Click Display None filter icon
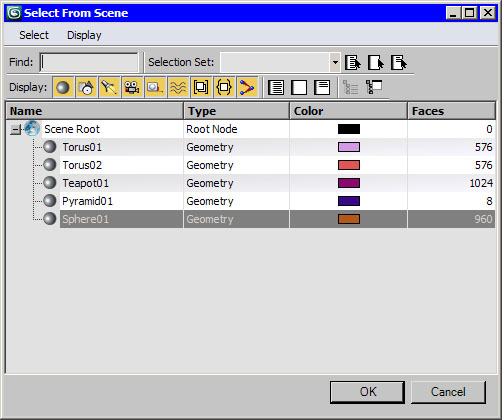502x420 pixels. (x=299, y=87)
